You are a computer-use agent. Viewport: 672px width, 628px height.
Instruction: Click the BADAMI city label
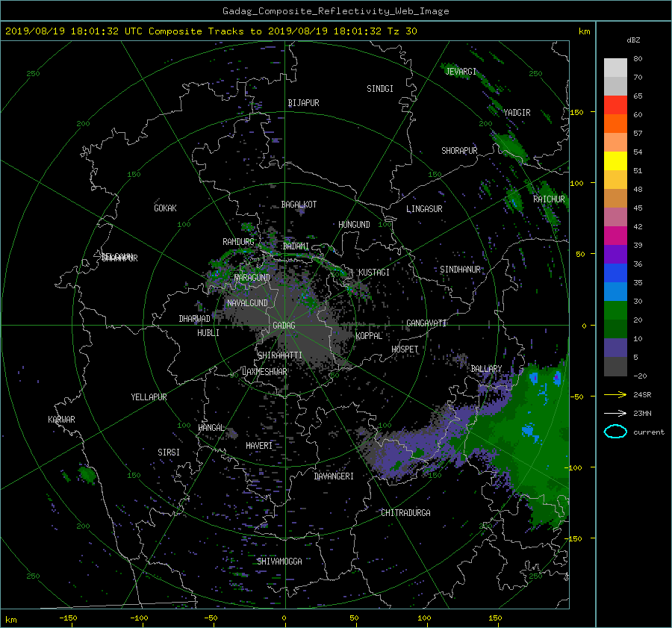[296, 246]
